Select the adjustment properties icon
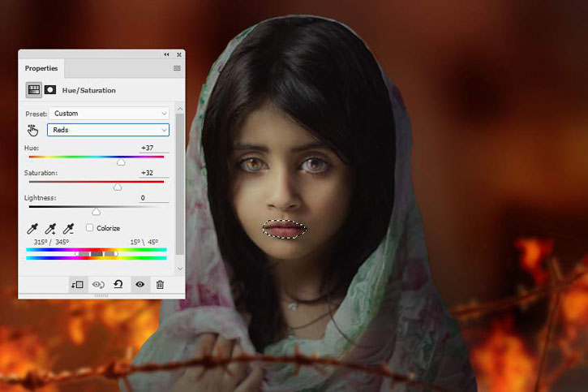The height and width of the screenshot is (392, 588). [x=34, y=90]
